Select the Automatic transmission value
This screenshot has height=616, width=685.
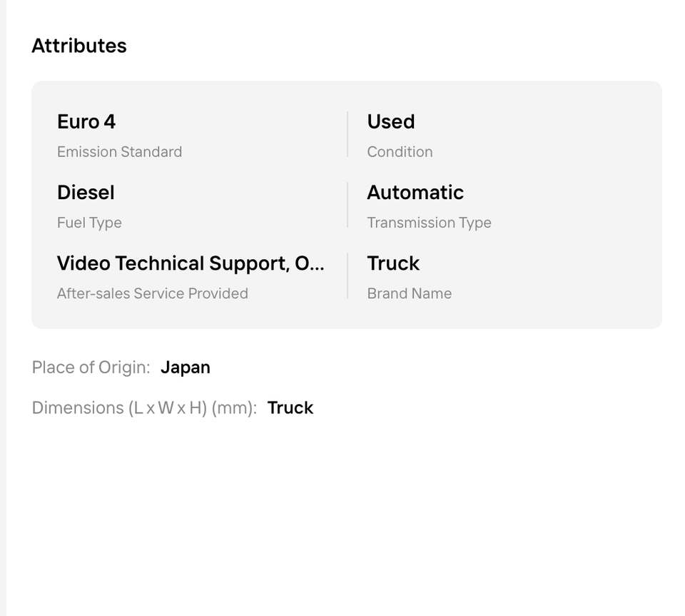click(x=415, y=192)
